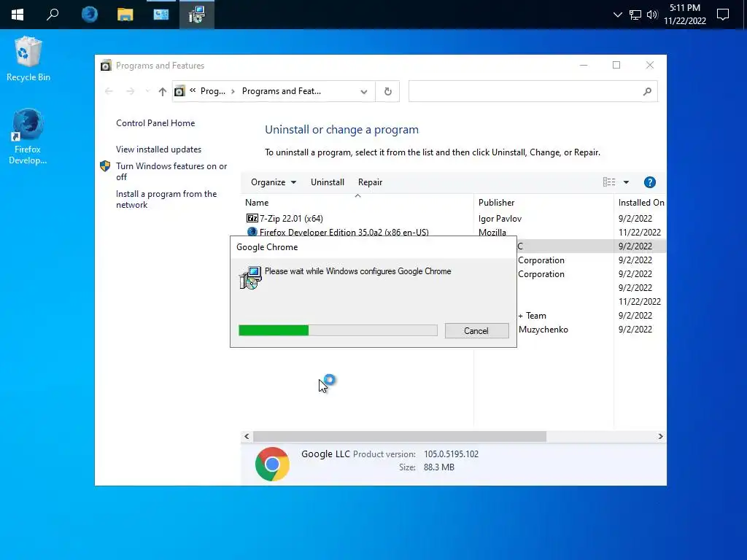
Task: Open volume control tray icon
Action: coord(652,15)
